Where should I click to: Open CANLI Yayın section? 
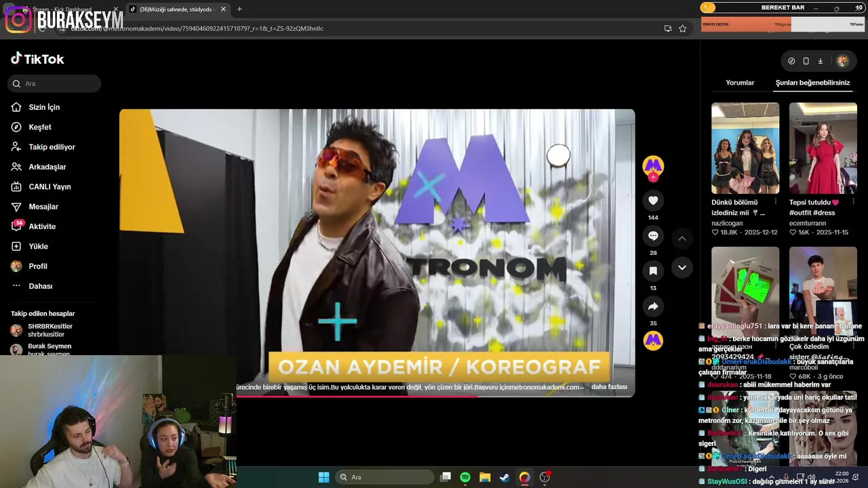50,186
